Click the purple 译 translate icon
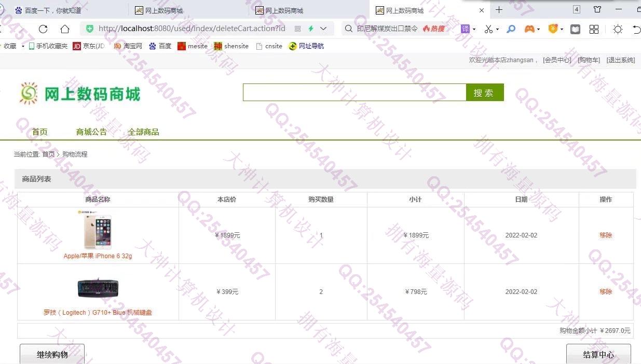Screen dimensions: 641x364 click(x=465, y=29)
